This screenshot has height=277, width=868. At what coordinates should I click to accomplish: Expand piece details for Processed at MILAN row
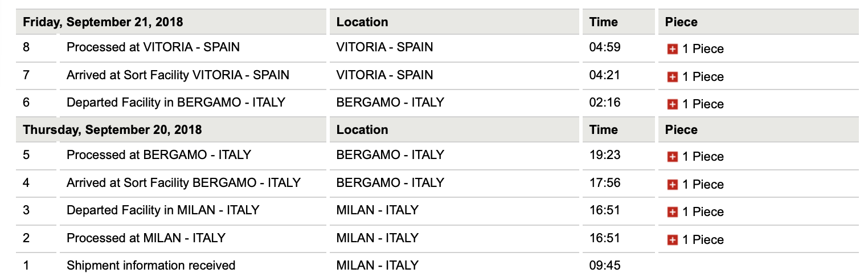click(x=672, y=240)
